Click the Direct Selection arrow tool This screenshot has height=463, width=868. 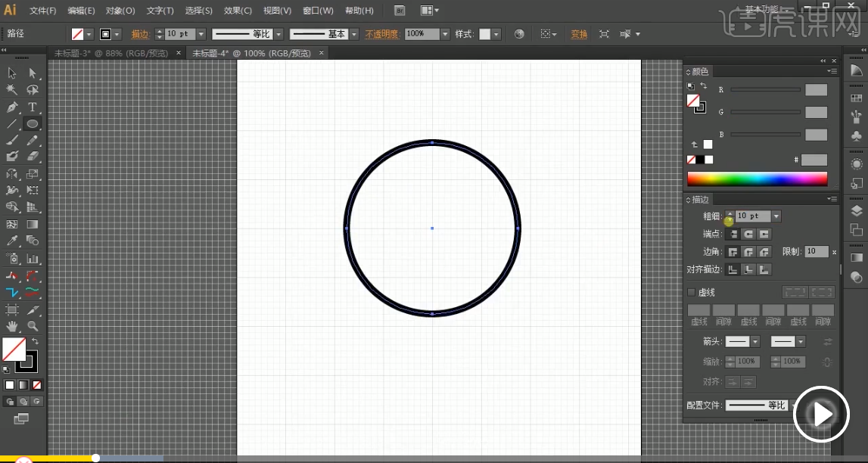(x=33, y=73)
